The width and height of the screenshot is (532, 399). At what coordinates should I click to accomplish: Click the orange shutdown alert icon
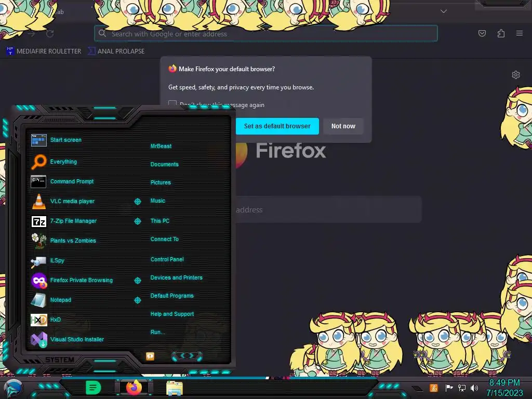pyautogui.click(x=150, y=356)
